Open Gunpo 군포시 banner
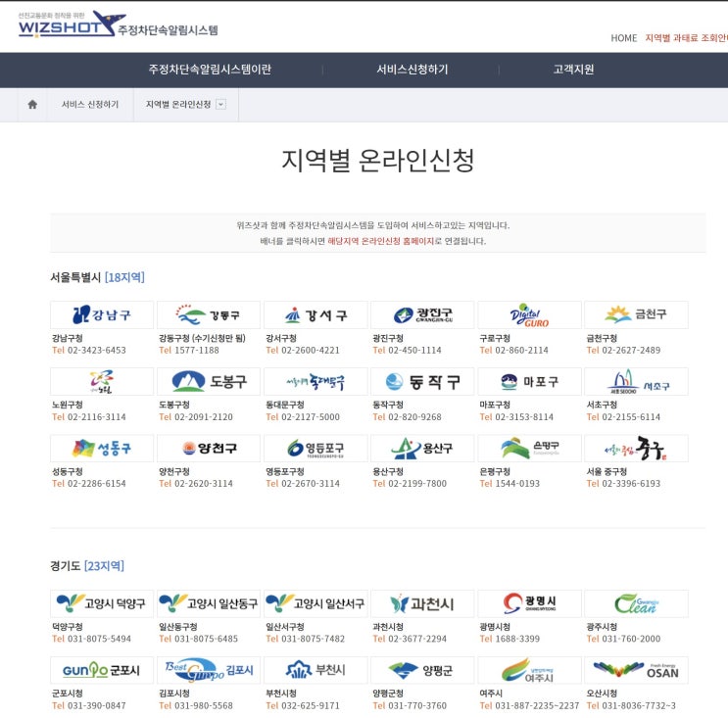Screen dimensions: 728x718 (102, 670)
